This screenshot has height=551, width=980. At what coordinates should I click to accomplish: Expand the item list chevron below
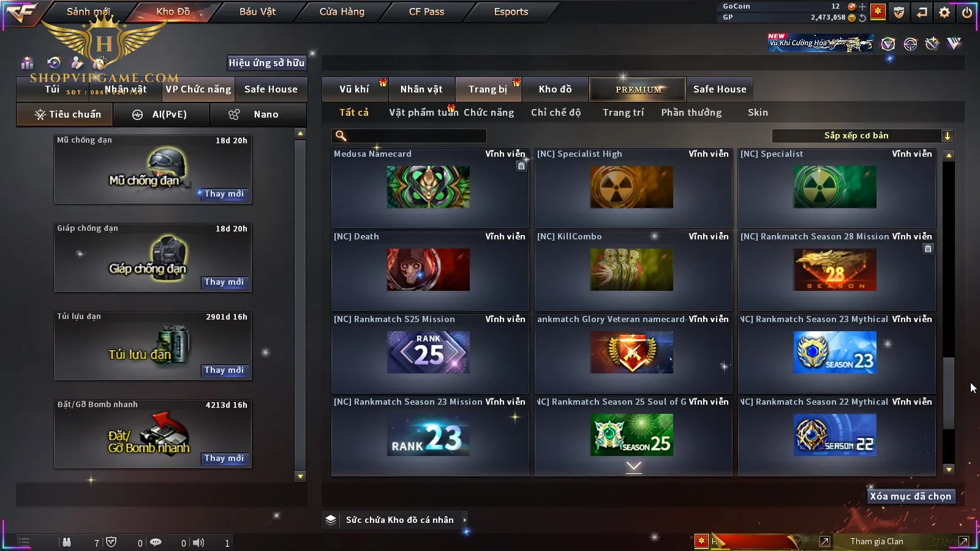click(x=634, y=467)
